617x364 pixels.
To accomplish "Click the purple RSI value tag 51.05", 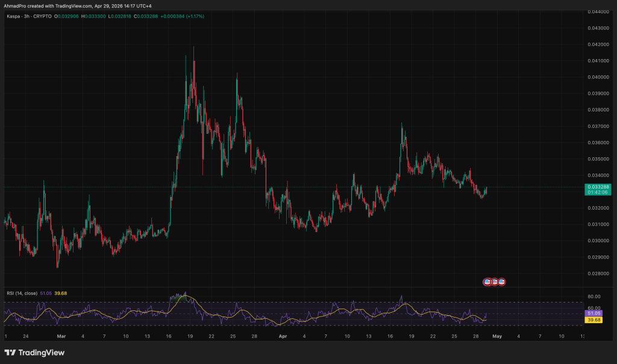I will (594, 314).
